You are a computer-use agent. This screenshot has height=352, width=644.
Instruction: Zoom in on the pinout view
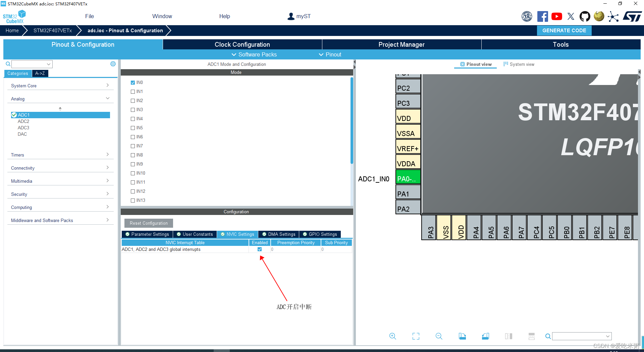click(393, 336)
